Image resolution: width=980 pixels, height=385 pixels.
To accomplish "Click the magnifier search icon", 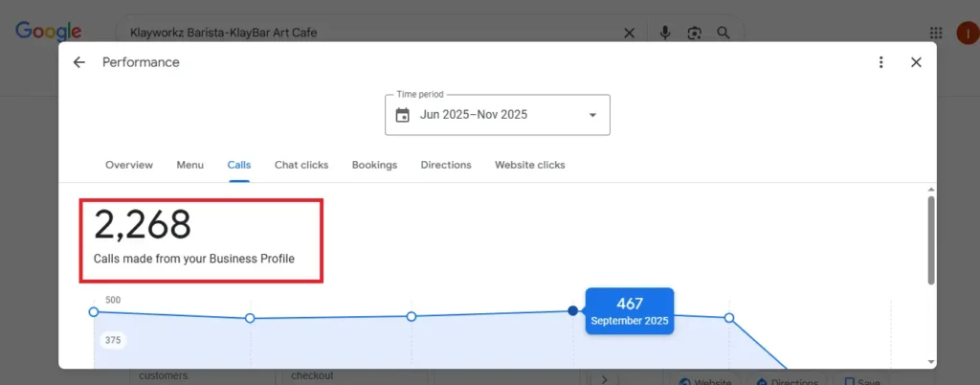I will (x=724, y=33).
